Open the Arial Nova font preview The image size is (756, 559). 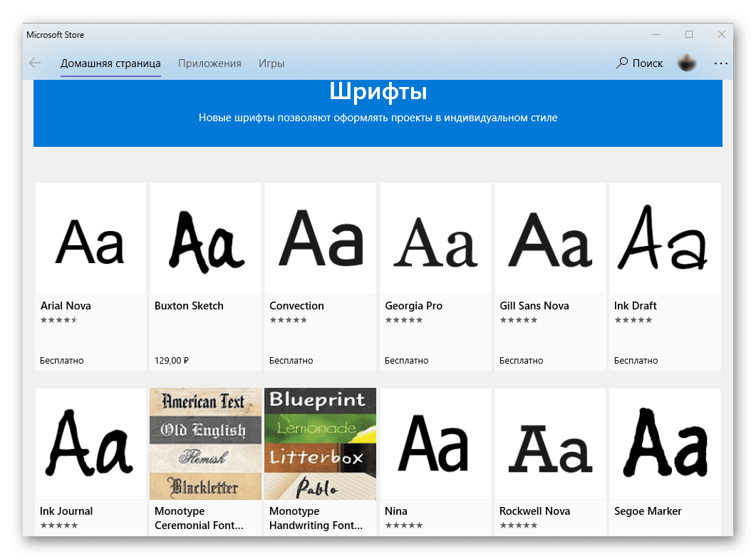point(90,238)
